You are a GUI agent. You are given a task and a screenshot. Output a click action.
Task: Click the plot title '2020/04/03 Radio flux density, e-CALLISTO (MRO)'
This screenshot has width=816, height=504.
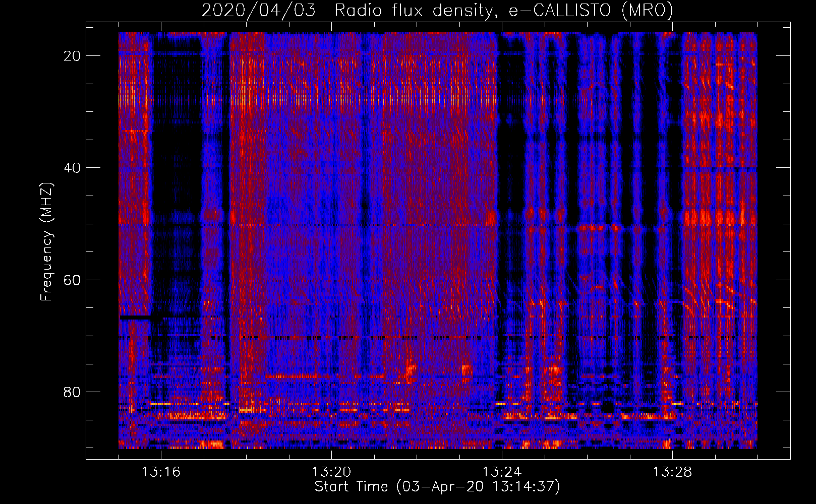pos(437,11)
